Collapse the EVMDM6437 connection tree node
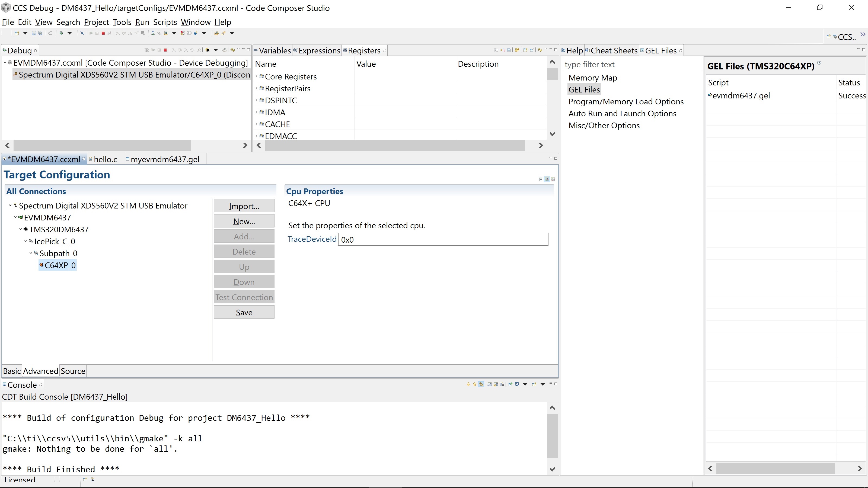The height and width of the screenshot is (488, 868). (x=15, y=217)
